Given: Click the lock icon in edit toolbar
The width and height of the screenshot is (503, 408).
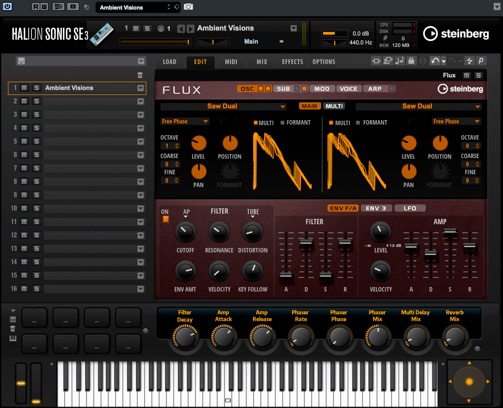Looking at the screenshot, I should 411,61.
